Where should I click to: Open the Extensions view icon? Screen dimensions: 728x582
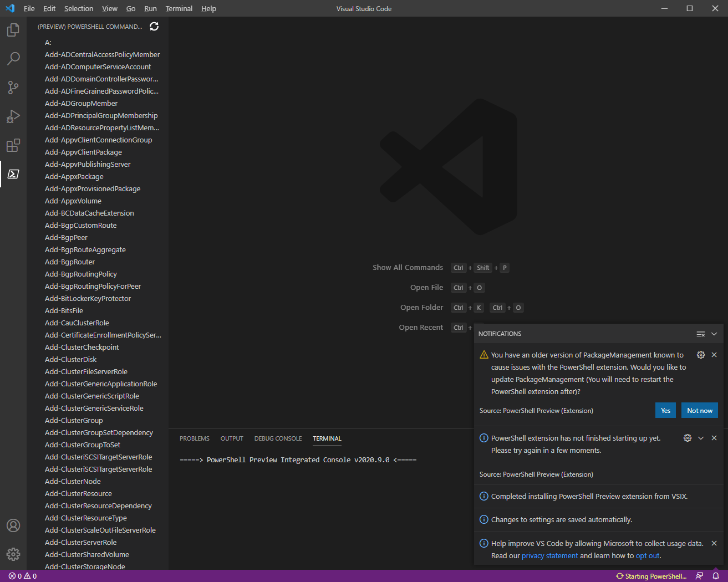pos(13,145)
